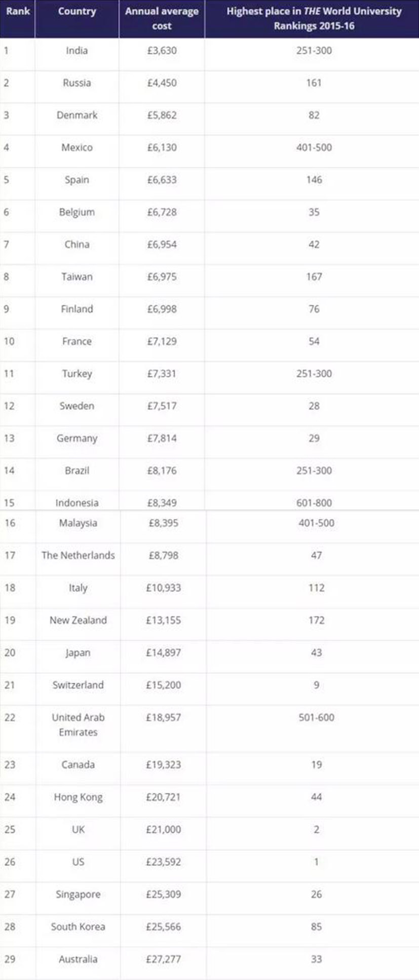The width and height of the screenshot is (419, 980).
Task: Select Germany in the table
Action: (x=77, y=439)
